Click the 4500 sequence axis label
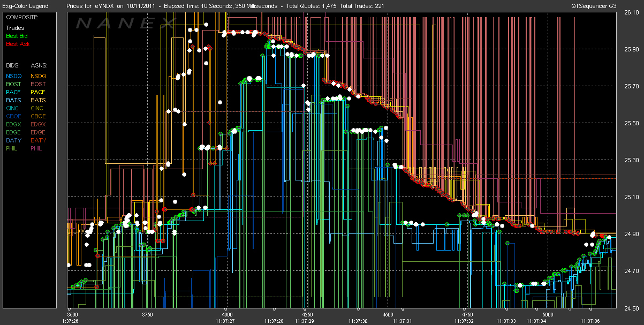This screenshot has height=325, width=644. 388,315
